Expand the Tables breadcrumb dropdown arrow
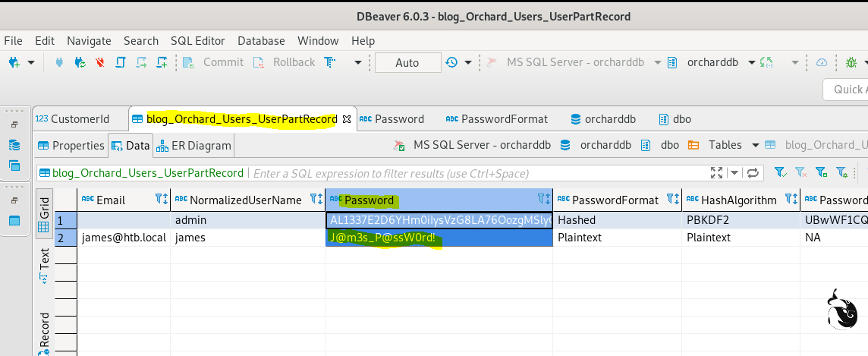 pyautogui.click(x=755, y=145)
